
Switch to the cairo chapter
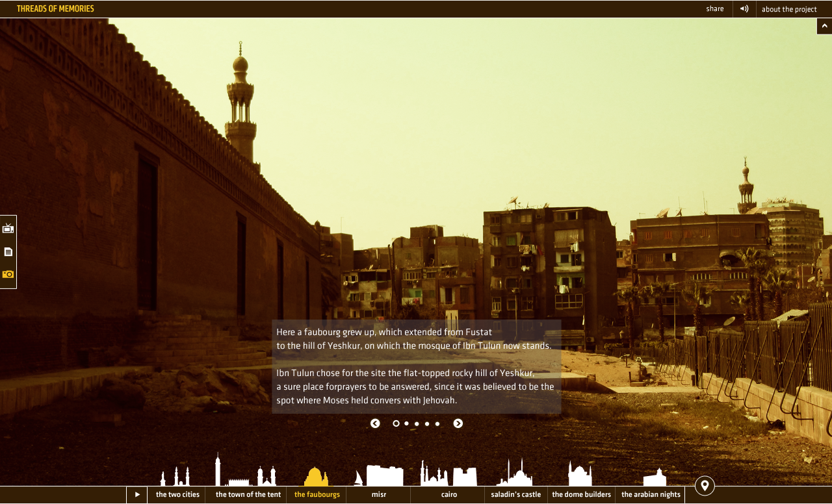(x=449, y=495)
